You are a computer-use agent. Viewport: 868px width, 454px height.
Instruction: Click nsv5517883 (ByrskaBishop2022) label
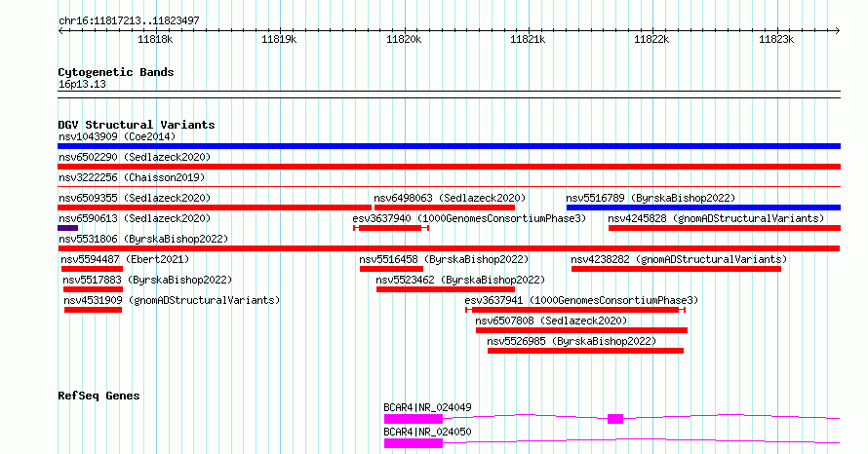click(147, 280)
